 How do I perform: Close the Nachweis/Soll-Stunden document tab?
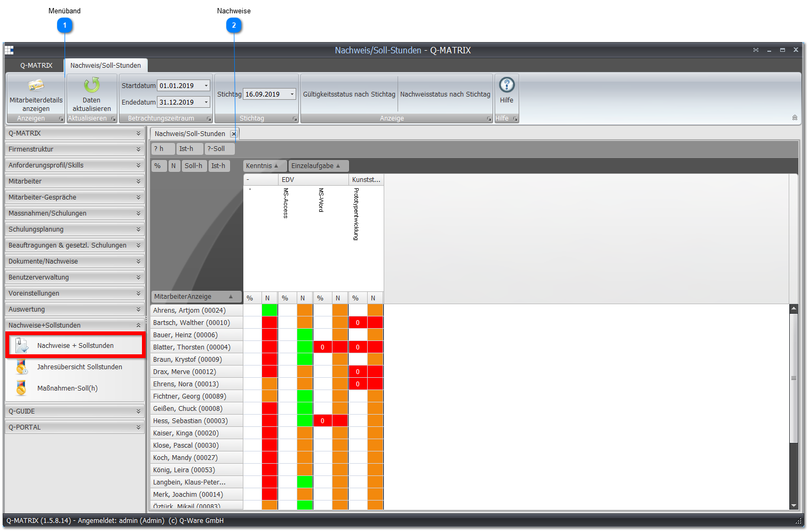233,134
